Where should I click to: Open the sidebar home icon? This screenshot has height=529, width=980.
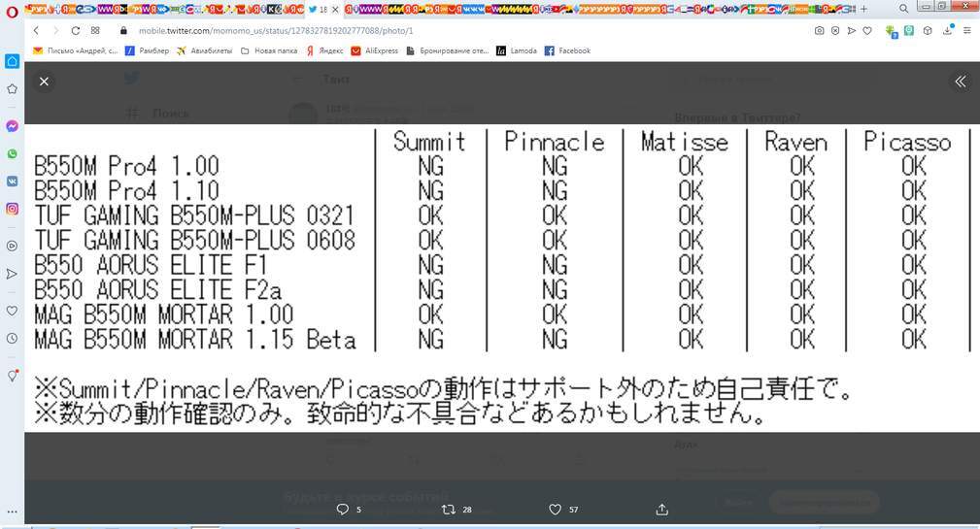(12, 61)
